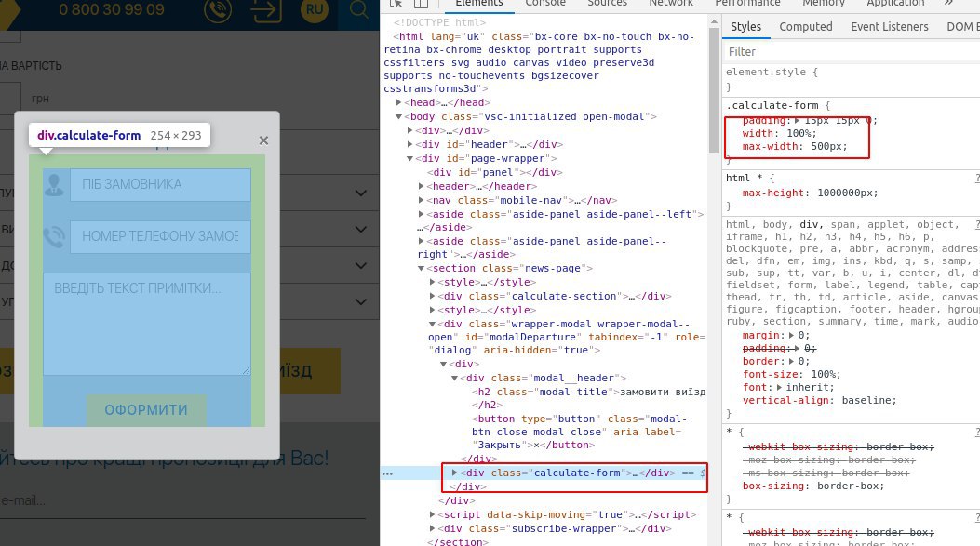Expand the subscribe-wrapper div node
The width and height of the screenshot is (980, 546).
(x=433, y=528)
